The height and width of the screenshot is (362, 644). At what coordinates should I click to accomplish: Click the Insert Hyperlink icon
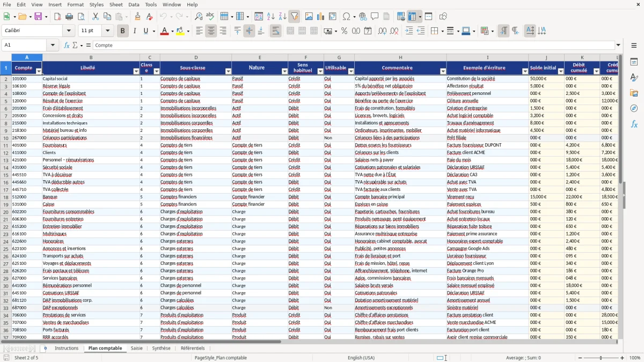click(x=363, y=17)
